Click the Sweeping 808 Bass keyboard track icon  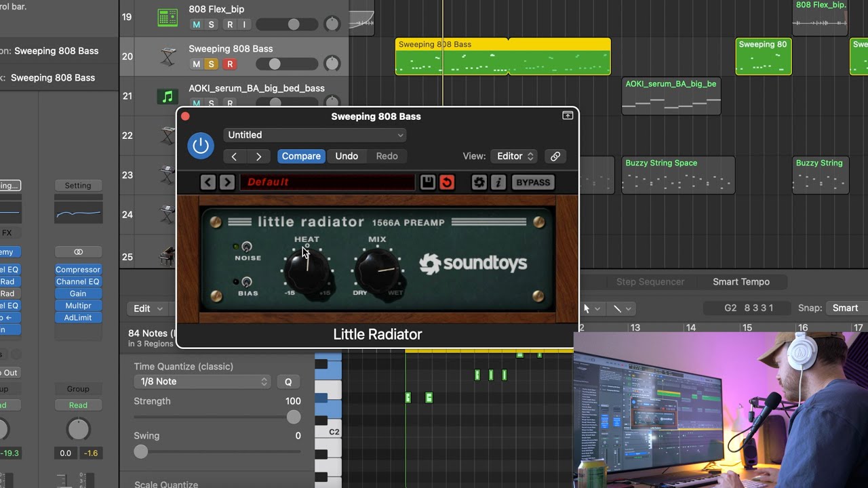[167, 57]
